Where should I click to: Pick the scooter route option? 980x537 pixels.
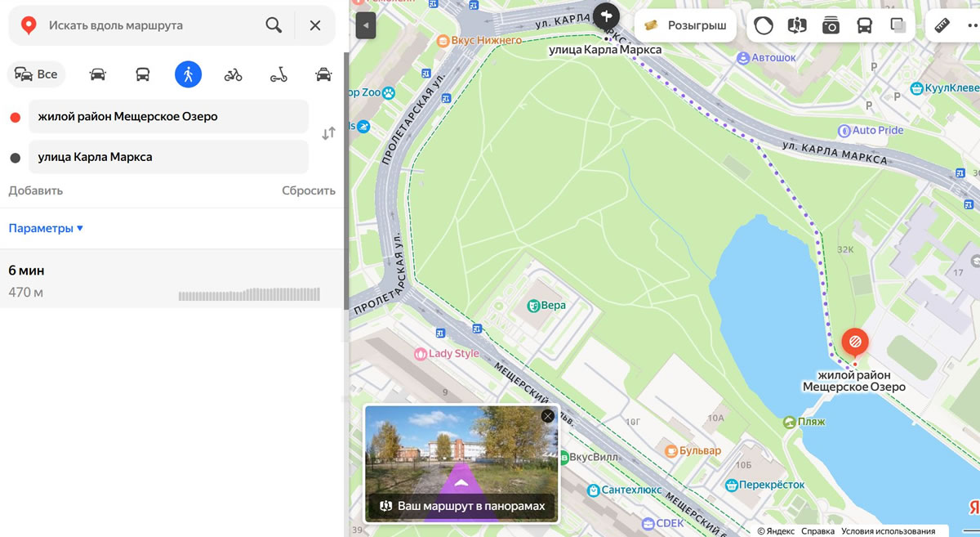pos(278,75)
